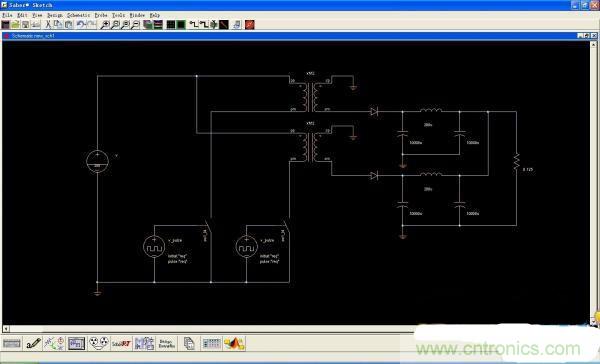Click the open folder icon in toolbar
The width and height of the screenshot is (600, 364).
15,25
